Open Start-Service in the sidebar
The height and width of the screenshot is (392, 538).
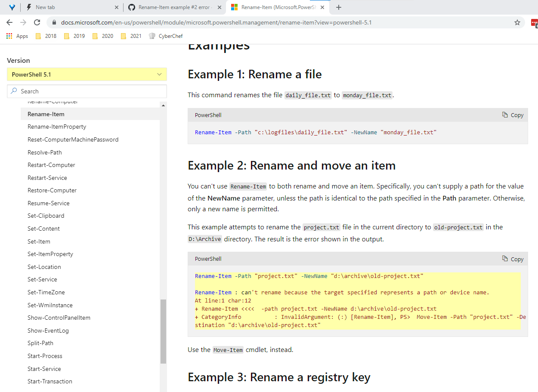[44, 369]
